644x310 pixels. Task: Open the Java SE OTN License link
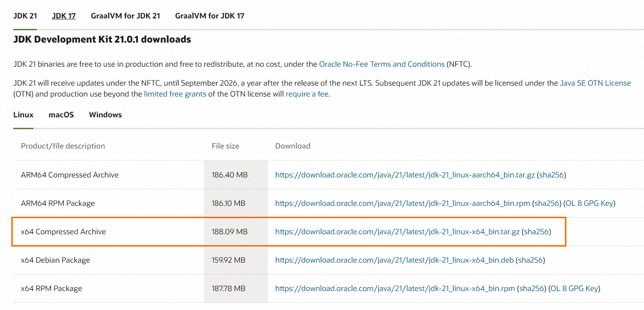[595, 83]
